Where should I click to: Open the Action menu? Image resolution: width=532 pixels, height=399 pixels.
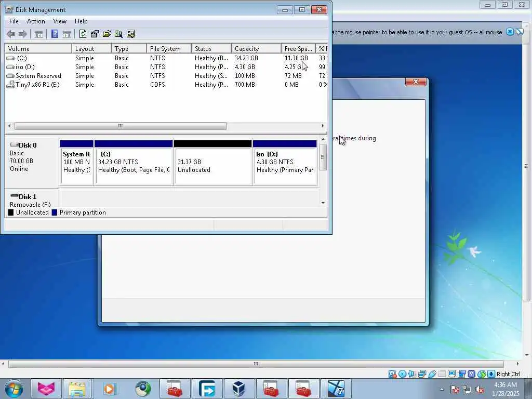[x=36, y=21]
